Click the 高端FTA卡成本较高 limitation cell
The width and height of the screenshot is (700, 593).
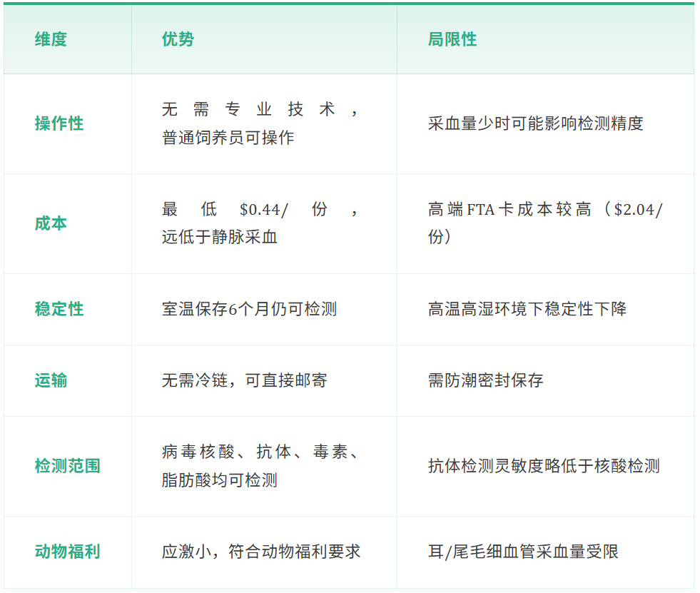point(544,223)
